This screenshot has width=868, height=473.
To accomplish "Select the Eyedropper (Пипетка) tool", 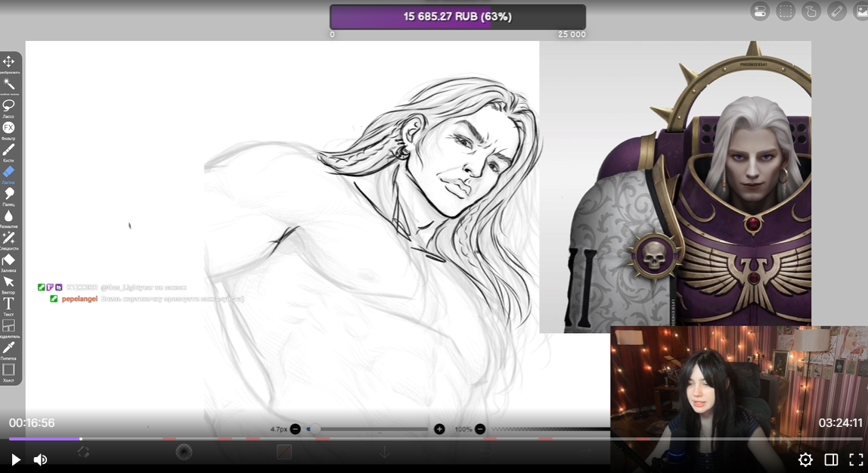I will point(9,347).
